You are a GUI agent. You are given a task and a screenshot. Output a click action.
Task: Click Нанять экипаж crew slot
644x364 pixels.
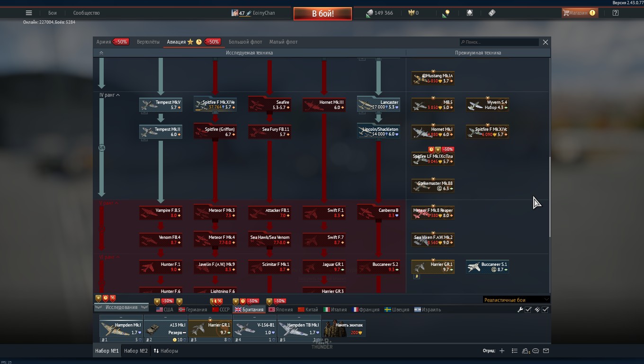344,328
